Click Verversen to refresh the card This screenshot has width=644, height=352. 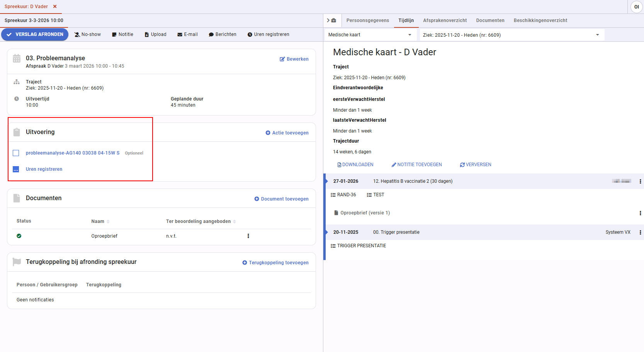476,165
